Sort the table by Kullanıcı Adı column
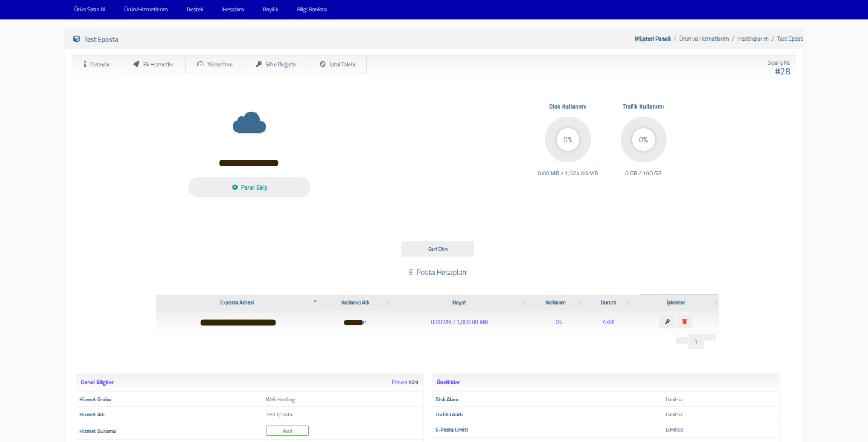 point(355,302)
